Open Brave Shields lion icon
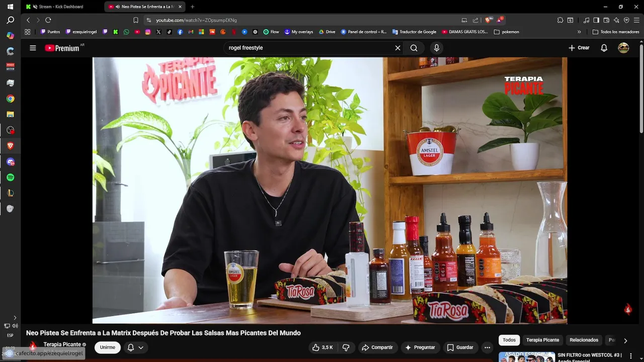 coord(488,20)
